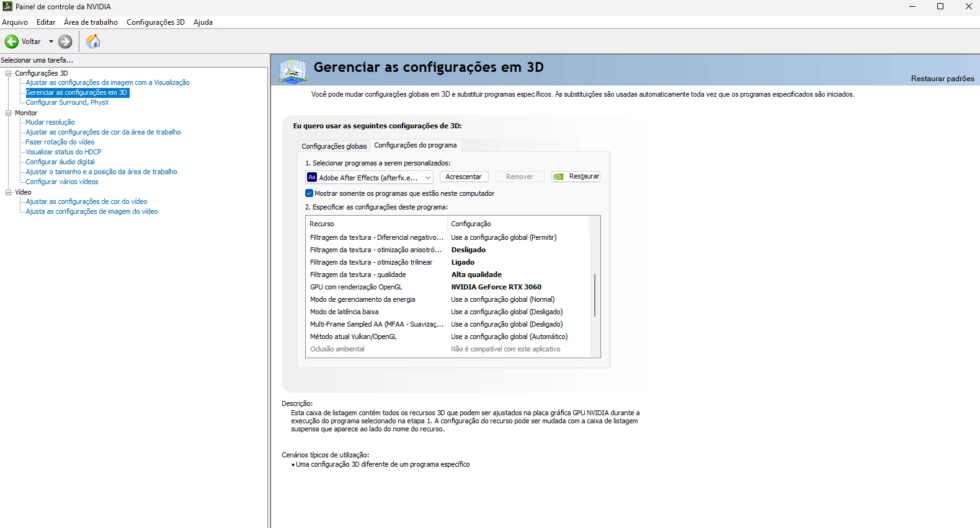980x528 pixels.
Task: Open the Área de trabalho menu
Action: [91, 22]
